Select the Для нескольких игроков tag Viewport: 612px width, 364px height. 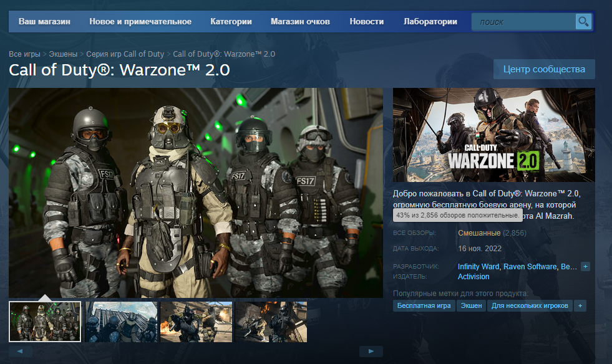[530, 305]
